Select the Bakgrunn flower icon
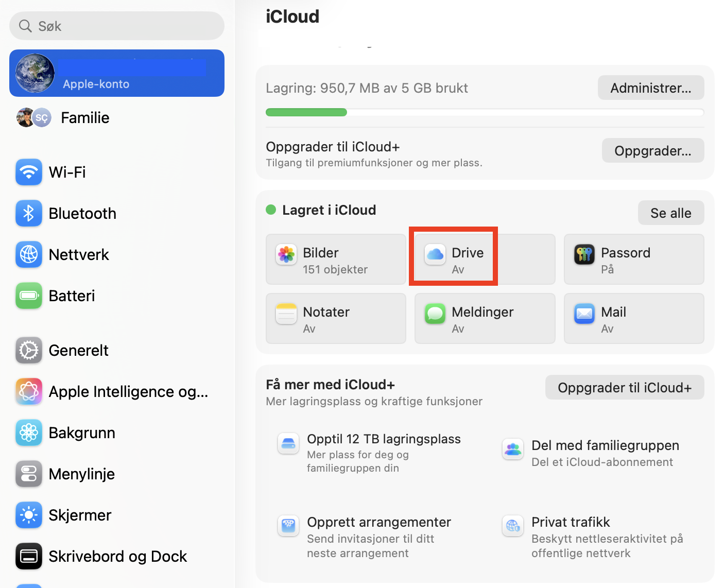This screenshot has width=724, height=588. point(29,433)
